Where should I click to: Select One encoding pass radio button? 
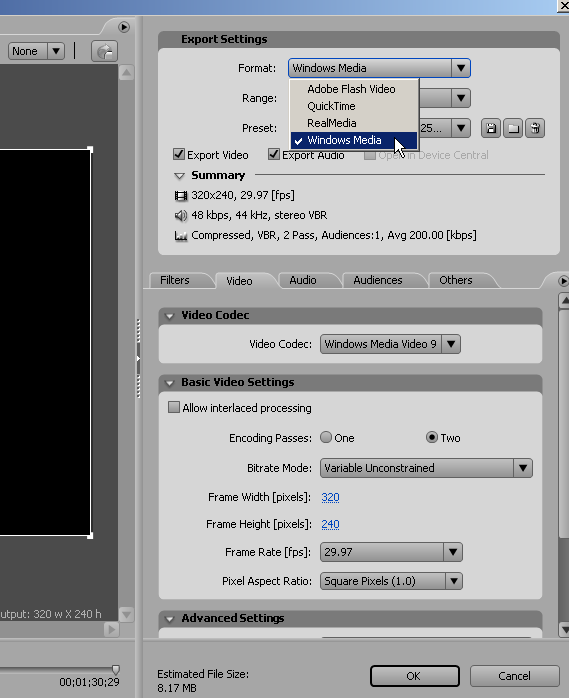tap(326, 438)
